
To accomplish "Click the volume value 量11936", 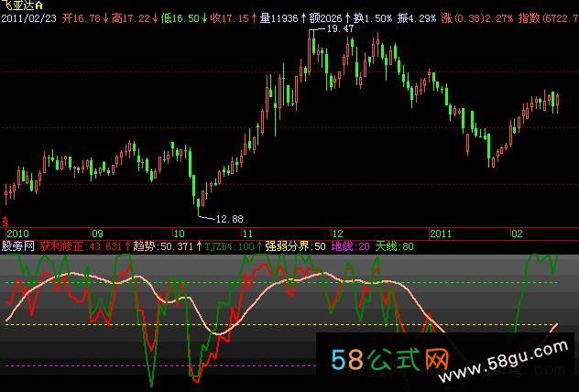I will (x=279, y=18).
